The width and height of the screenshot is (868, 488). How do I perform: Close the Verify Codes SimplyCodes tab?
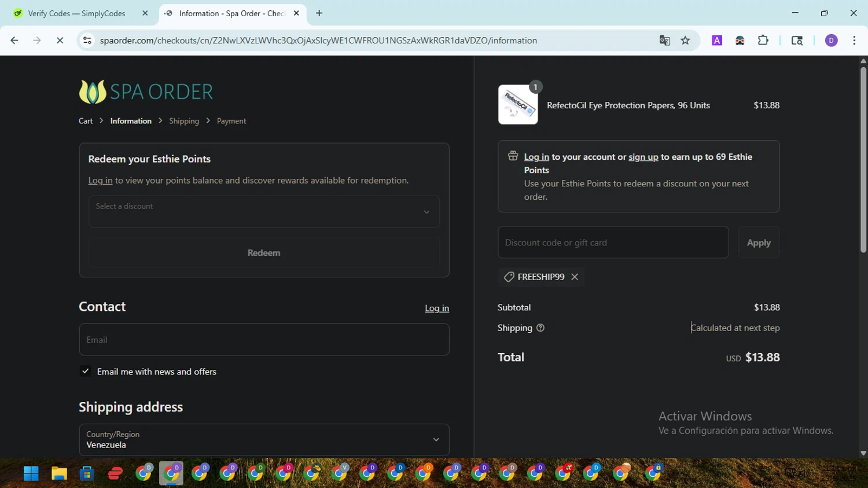pos(145,13)
